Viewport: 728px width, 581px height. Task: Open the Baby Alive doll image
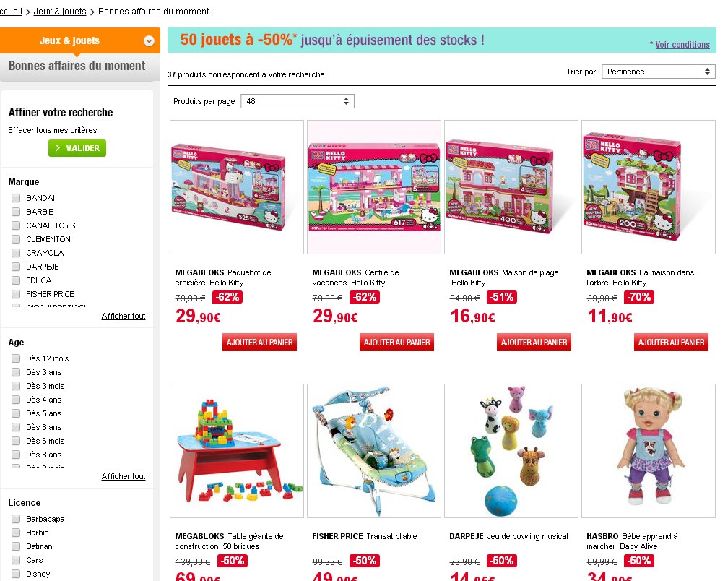coord(648,450)
